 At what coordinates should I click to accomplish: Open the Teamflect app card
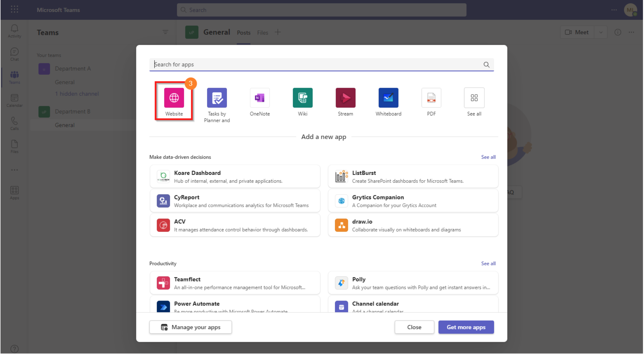[235, 283]
